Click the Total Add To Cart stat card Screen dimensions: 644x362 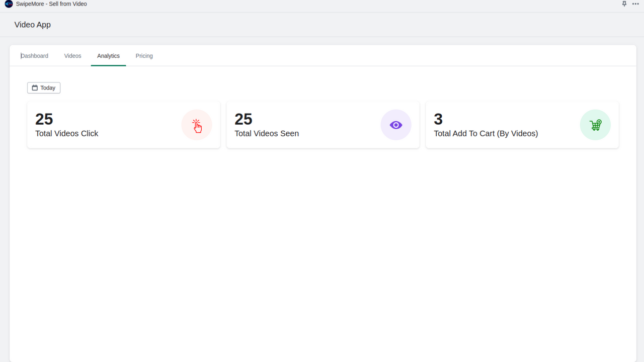pyautogui.click(x=522, y=125)
